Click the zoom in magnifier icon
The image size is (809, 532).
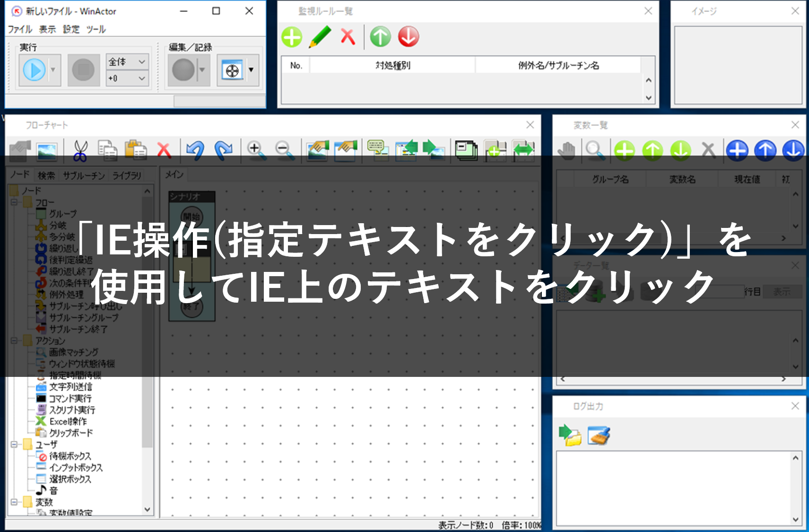pos(256,150)
